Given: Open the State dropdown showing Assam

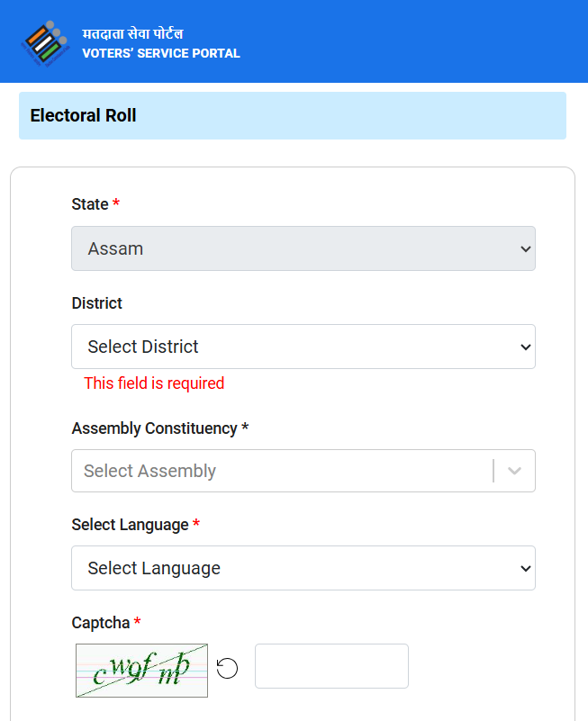Looking at the screenshot, I should 303,248.
